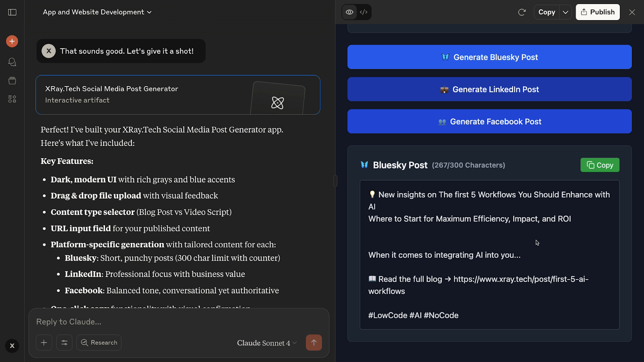Click the 'Where to Start for Maximum Efficiency' line
The image size is (644, 362).
tap(470, 219)
